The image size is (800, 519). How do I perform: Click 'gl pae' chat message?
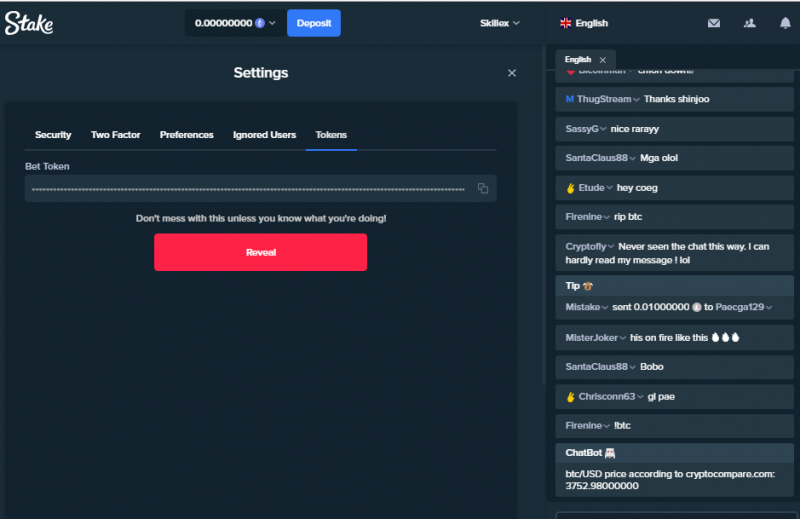[661, 397]
